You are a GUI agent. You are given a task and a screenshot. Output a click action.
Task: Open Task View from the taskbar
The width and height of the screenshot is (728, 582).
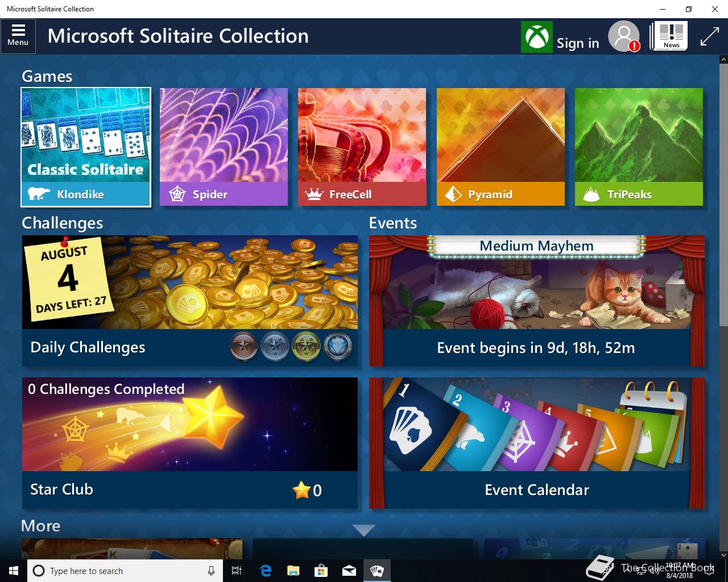[x=237, y=571]
